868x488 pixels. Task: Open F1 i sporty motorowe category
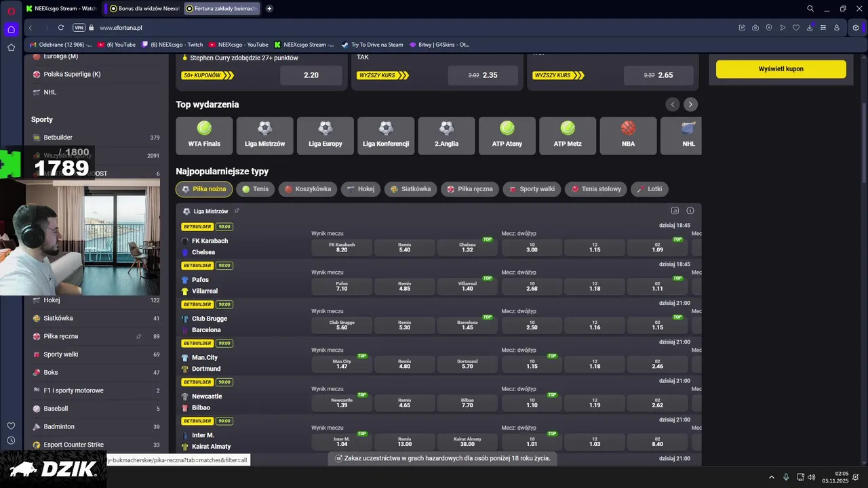coord(96,390)
